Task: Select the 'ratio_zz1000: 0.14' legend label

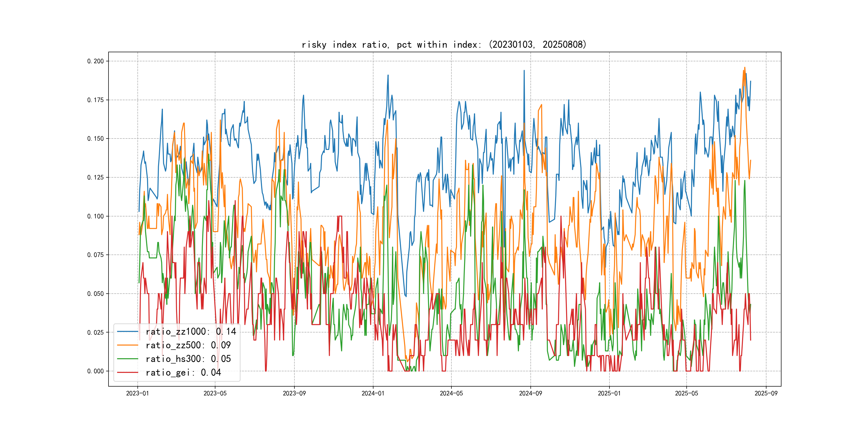Action: tap(191, 332)
